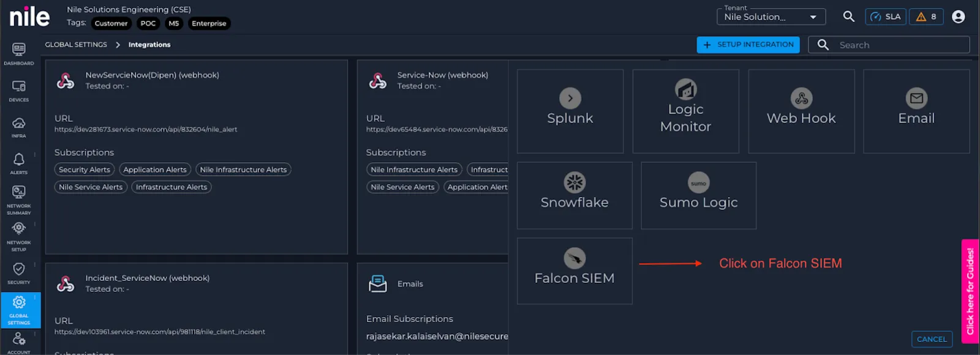980x355 pixels.
Task: Click the Nile Infrastructure Alerts chip in NewServcieNow card
Action: [x=243, y=170]
